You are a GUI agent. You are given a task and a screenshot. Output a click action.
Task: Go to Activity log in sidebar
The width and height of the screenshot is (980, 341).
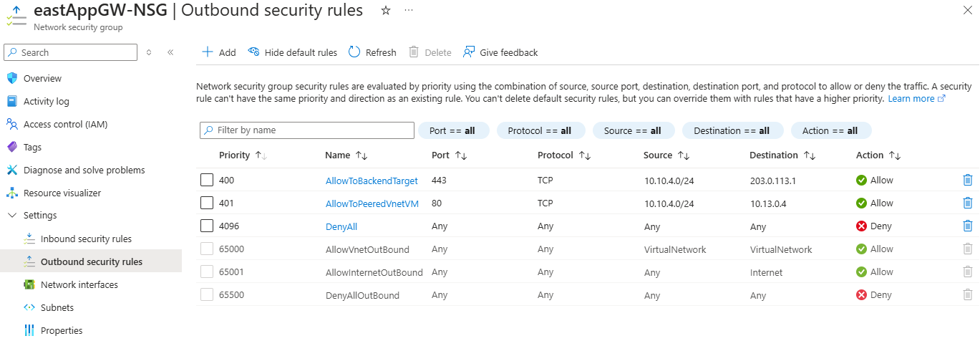pos(47,101)
